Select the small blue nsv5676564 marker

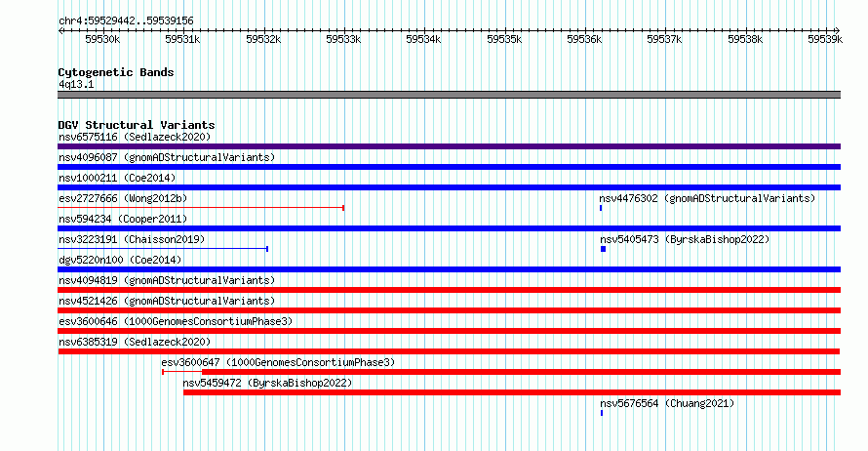602,413
